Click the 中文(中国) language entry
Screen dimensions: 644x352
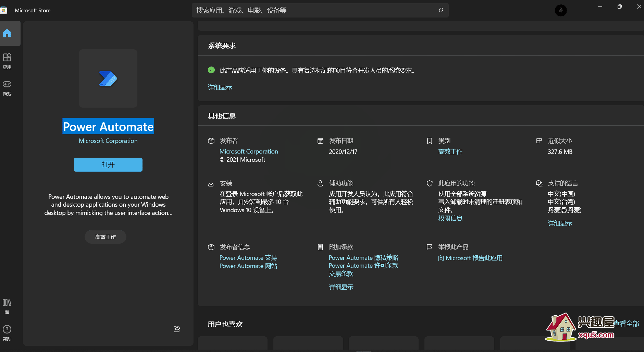pos(561,194)
